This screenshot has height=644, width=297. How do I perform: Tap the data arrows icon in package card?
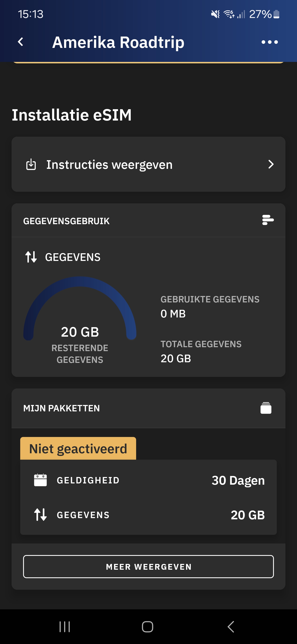(40, 515)
